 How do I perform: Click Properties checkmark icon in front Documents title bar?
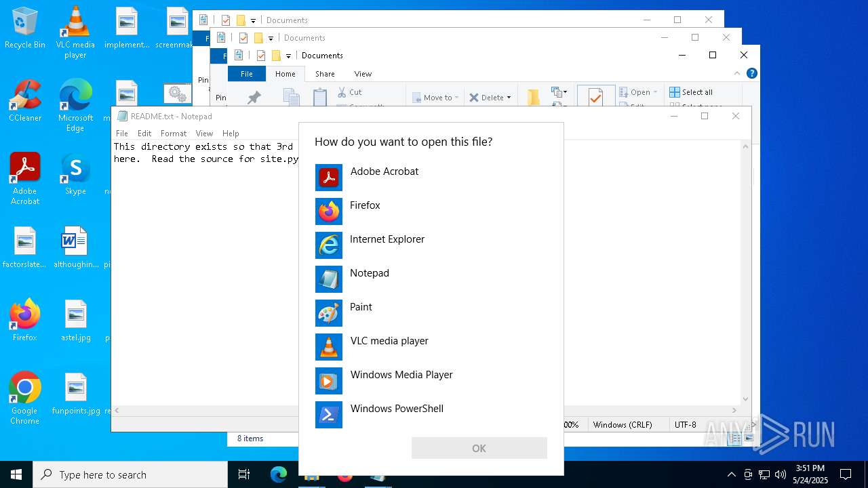pos(260,56)
